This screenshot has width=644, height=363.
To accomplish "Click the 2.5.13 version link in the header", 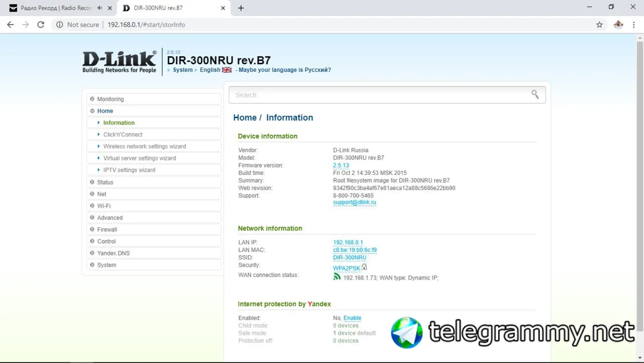I will click(174, 52).
